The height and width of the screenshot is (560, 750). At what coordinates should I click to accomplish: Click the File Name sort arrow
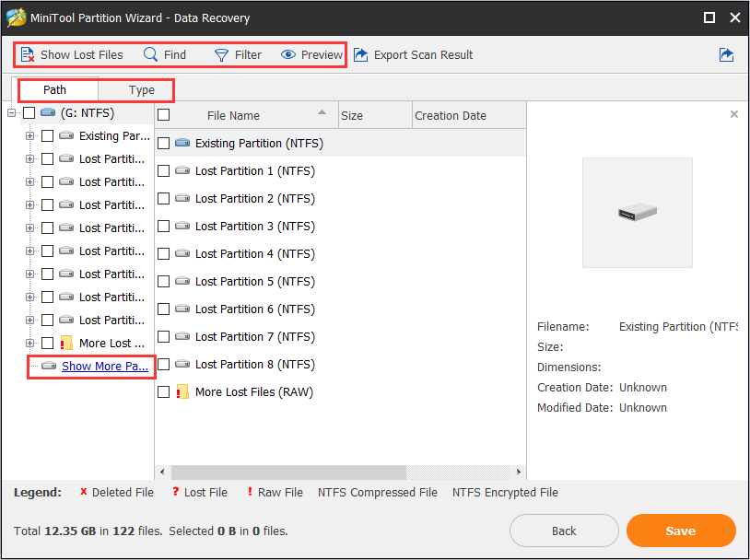pyautogui.click(x=322, y=112)
